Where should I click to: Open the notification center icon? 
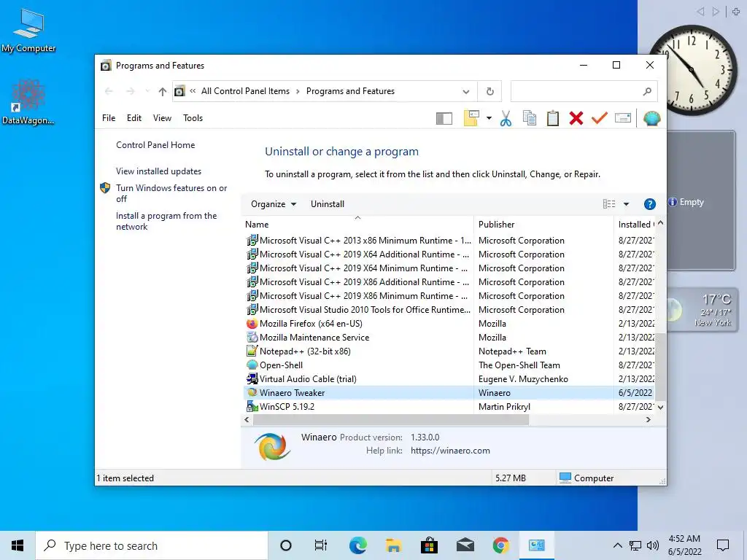723,545
